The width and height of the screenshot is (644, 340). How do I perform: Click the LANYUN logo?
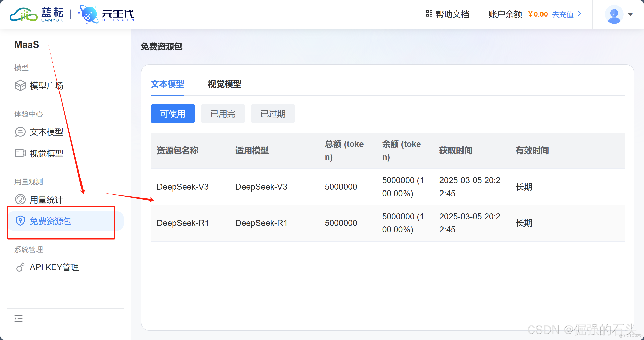point(37,14)
